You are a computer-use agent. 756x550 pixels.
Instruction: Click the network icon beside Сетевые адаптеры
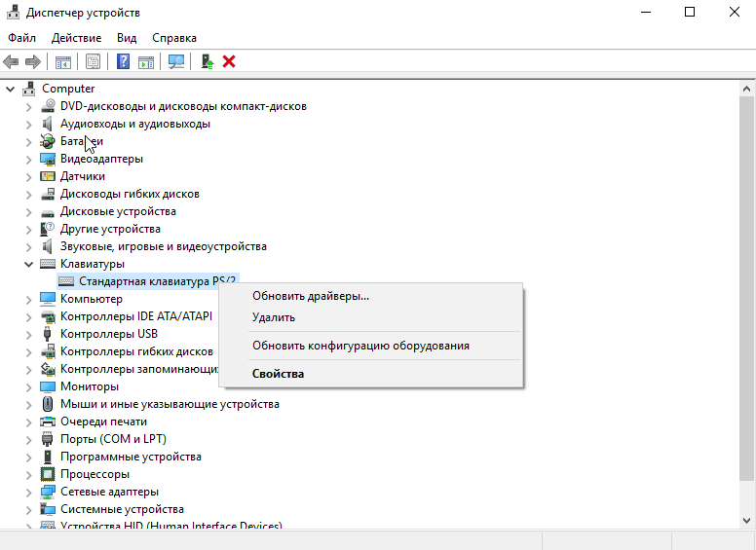[48, 492]
